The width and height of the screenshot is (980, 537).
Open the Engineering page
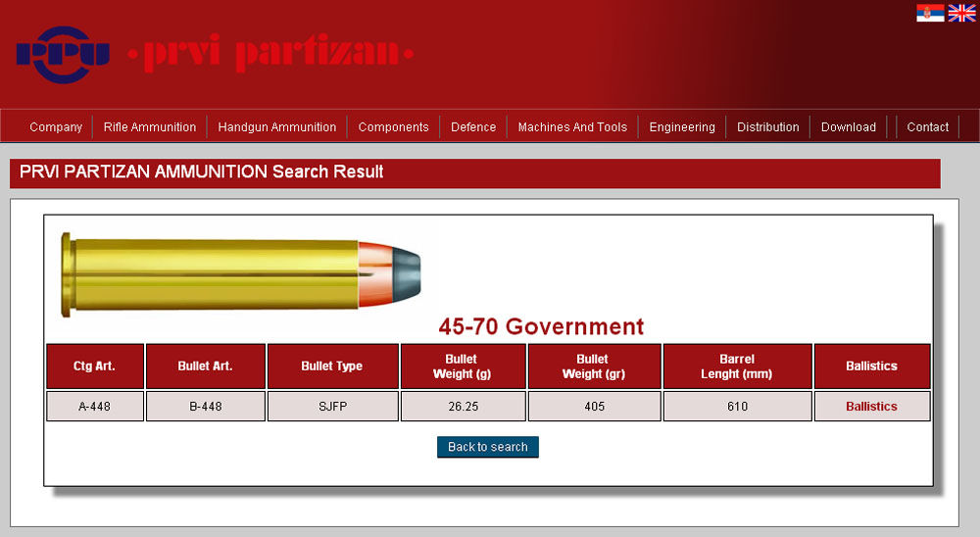(x=682, y=127)
